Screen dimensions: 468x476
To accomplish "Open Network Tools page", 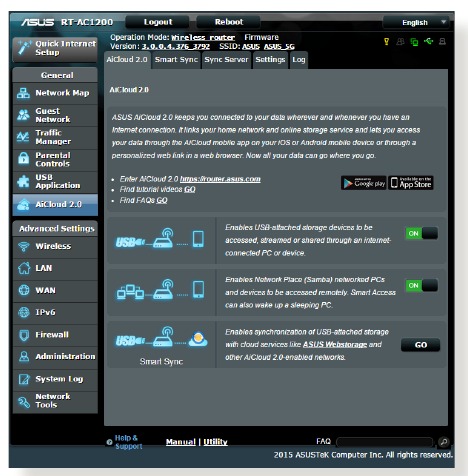I will [x=55, y=401].
